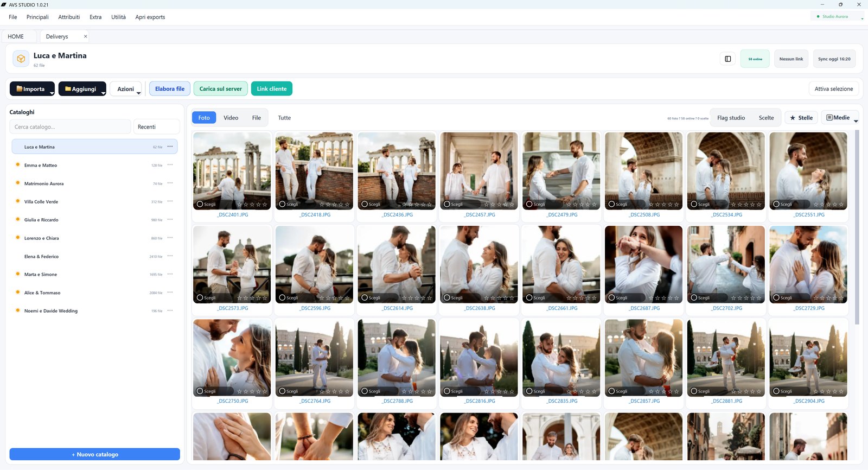The image size is (868, 470).
Task: Toggle Scegli circle on _DSC2479.JPG
Action: (529, 205)
